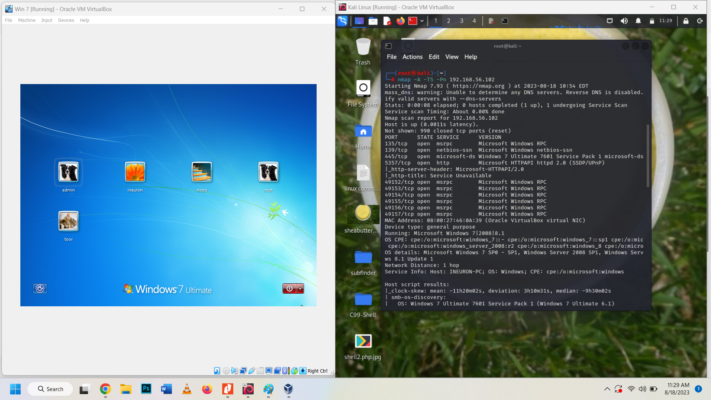The image size is (711, 400).
Task: Select the admin user account on Windows 7 login
Action: click(68, 172)
